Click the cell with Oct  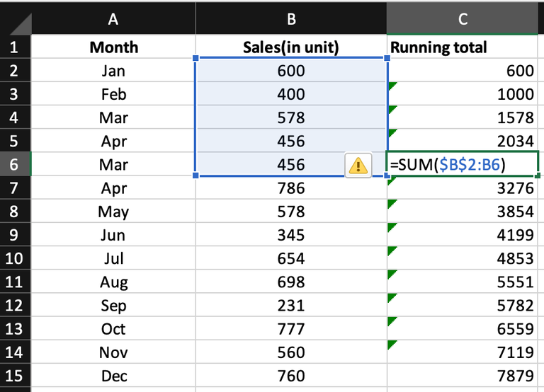113,328
